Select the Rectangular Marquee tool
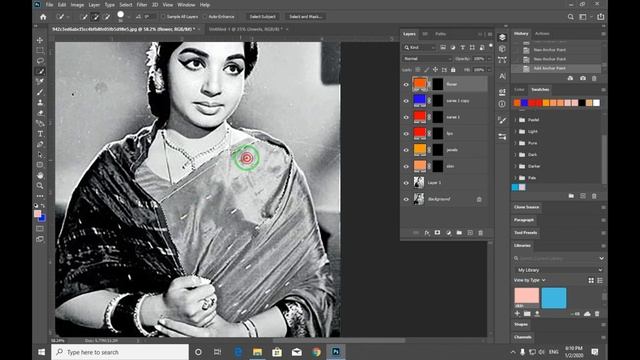 [40, 50]
